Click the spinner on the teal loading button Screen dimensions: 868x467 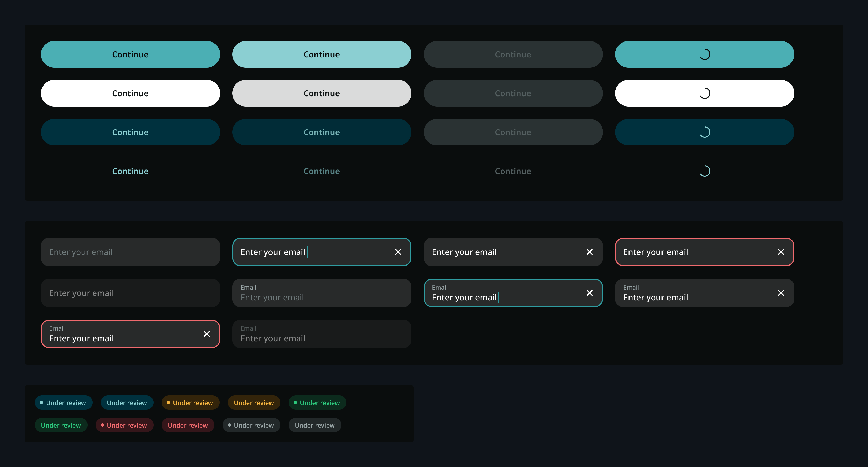[x=704, y=54]
